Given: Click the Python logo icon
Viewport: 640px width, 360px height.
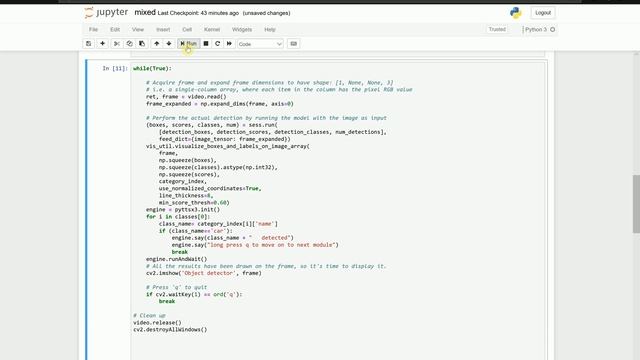Looking at the screenshot, I should point(516,13).
